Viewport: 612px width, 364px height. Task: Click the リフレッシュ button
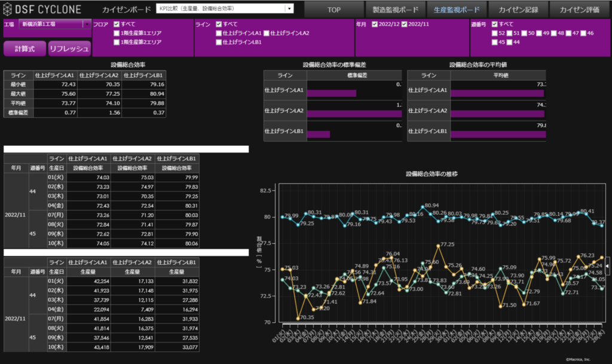pos(69,49)
